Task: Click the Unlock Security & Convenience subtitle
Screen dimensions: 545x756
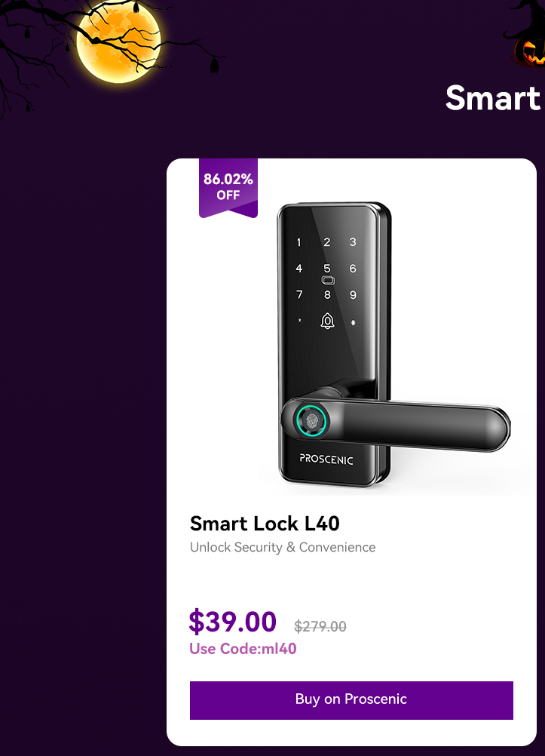Action: 283,547
